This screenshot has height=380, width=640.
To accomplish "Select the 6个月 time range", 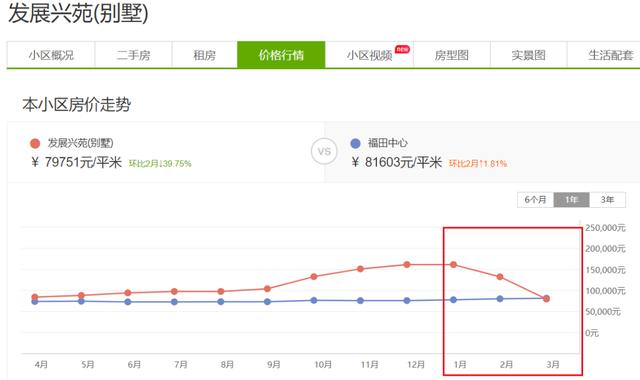I will point(536,200).
